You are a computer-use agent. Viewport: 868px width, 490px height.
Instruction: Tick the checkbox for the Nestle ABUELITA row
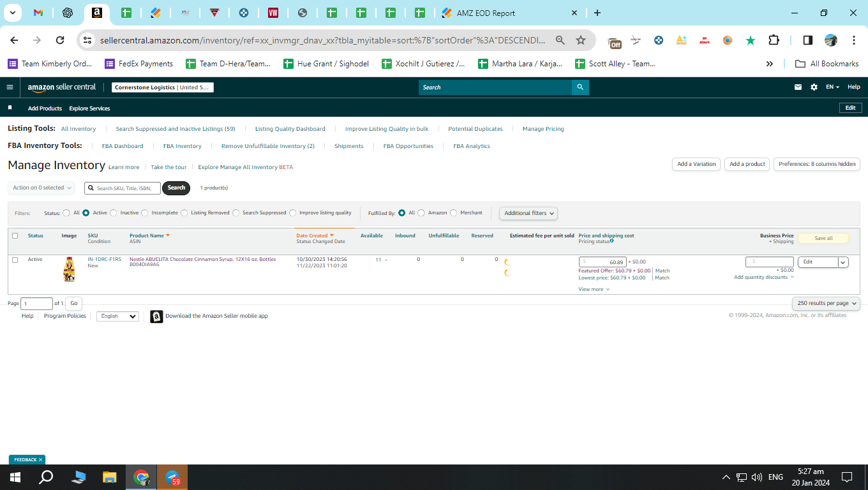(x=15, y=260)
